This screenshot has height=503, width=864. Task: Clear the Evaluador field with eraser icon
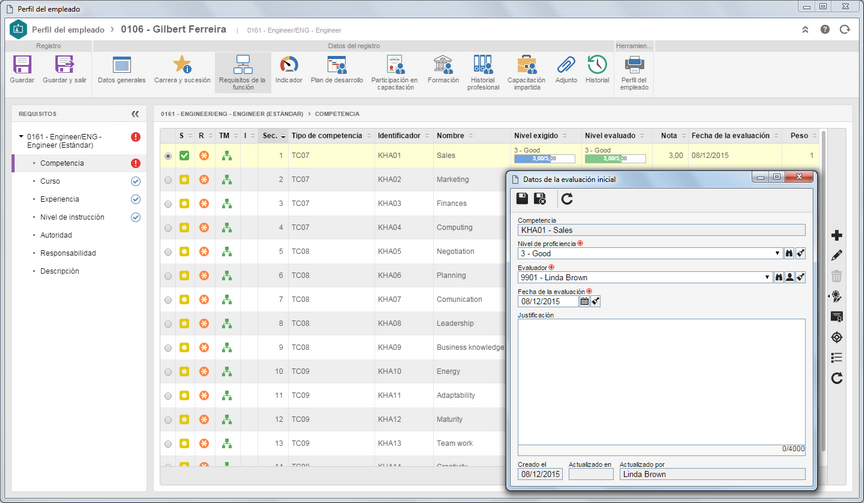point(801,277)
